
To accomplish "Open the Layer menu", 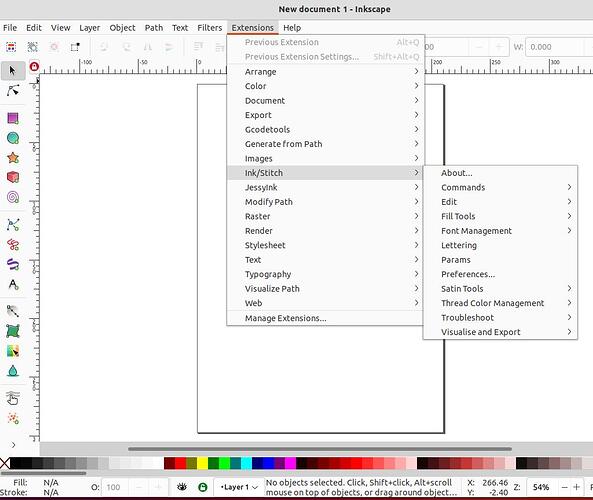I will coord(90,28).
